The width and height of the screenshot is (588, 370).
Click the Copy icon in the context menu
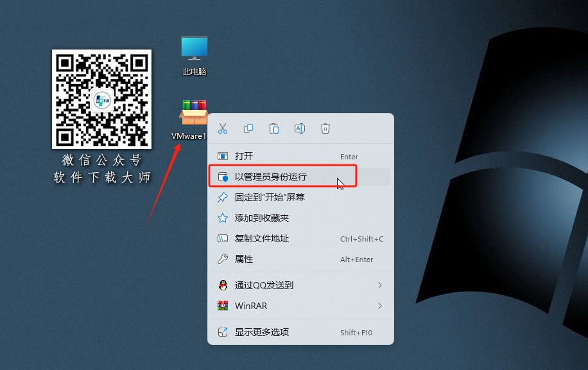coord(248,128)
